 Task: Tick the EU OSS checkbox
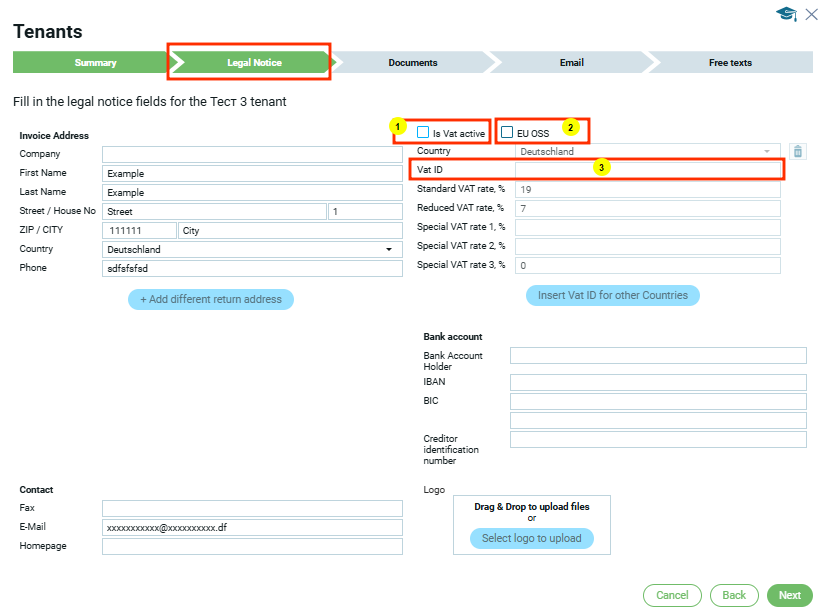[508, 132]
